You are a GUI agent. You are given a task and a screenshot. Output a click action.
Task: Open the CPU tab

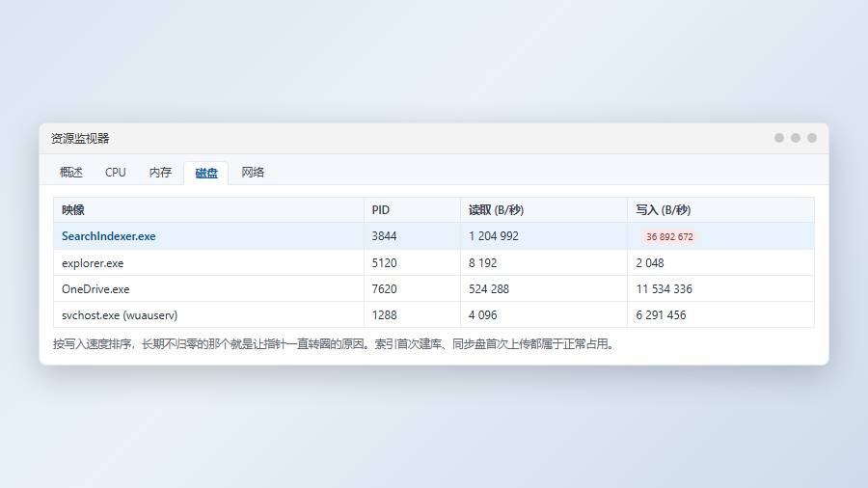[115, 173]
